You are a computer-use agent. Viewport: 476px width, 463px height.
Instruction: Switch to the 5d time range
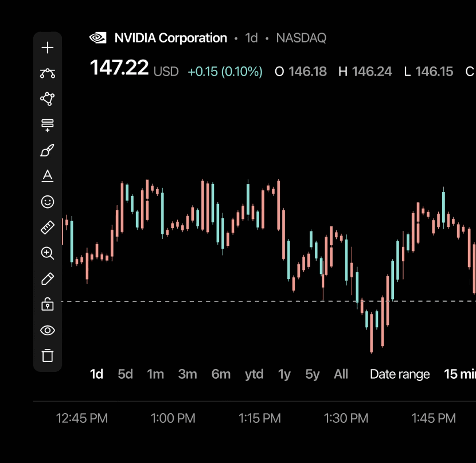coord(125,374)
